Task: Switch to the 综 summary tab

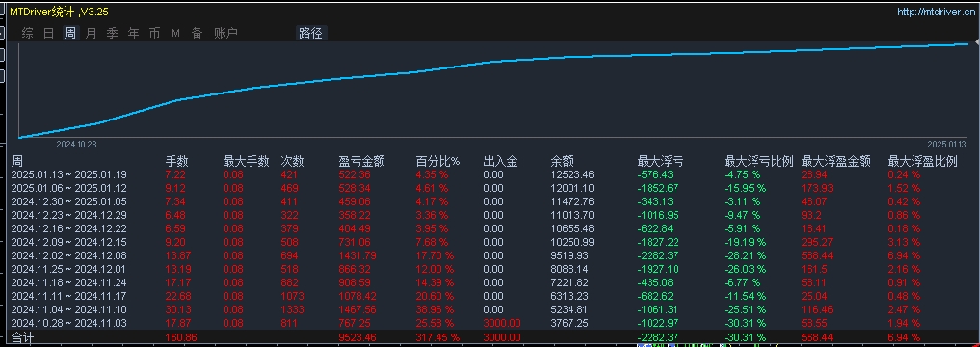Action: tap(28, 33)
